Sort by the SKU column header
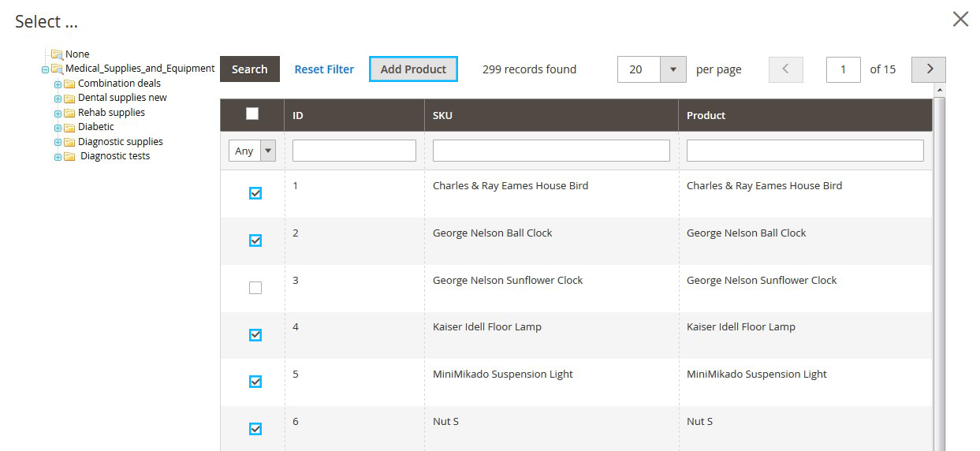Viewport: 980px width, 451px height. [551, 115]
